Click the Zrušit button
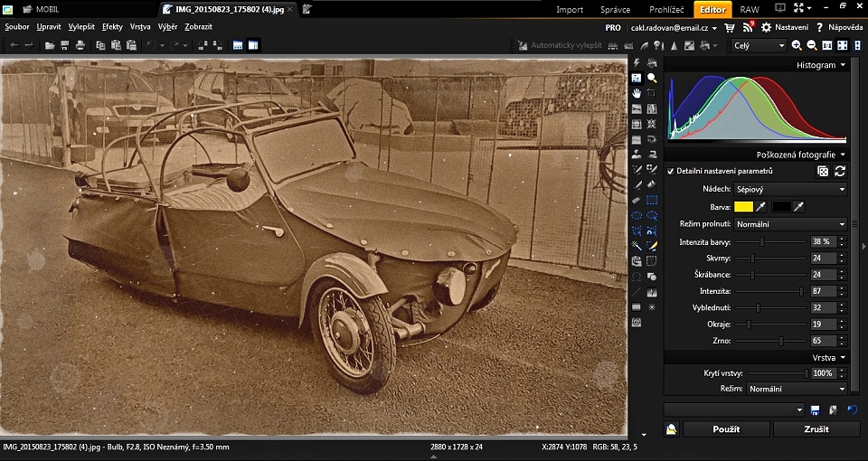 (x=816, y=429)
